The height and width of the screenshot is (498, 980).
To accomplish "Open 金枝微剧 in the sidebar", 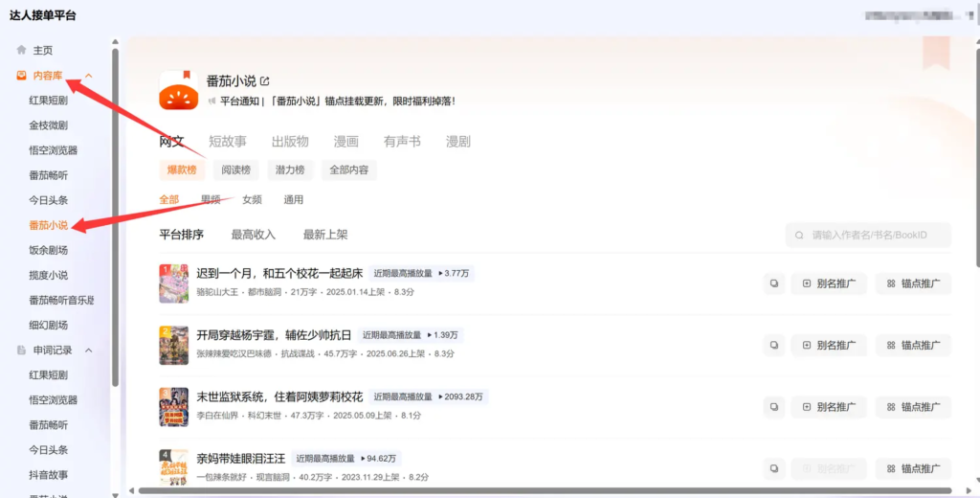I will [x=48, y=125].
